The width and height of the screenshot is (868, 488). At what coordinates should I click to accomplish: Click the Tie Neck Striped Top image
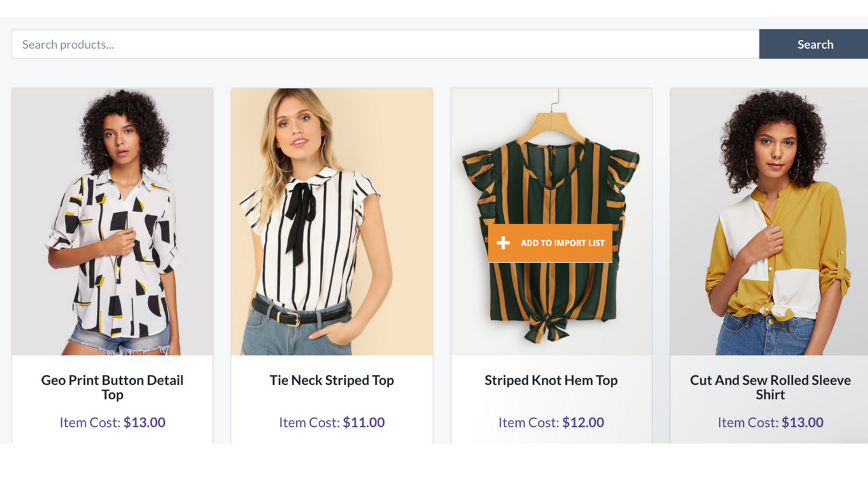[x=331, y=221]
